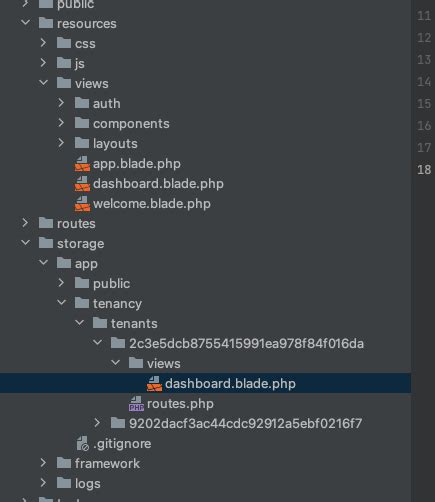This screenshot has width=435, height=502.
Task: Click the css folder icon
Action: point(64,43)
